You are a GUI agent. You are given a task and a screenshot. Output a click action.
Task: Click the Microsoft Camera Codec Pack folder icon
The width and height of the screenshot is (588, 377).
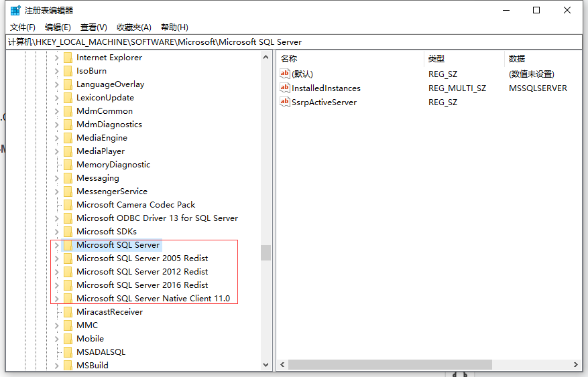[68, 205]
